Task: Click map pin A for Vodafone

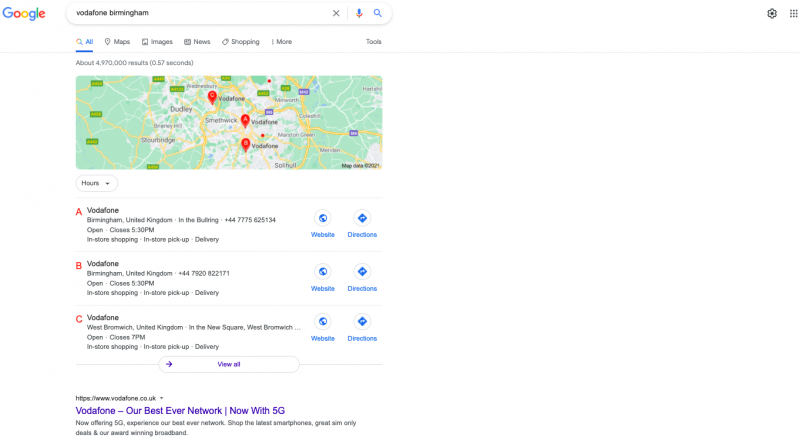Action: (245, 120)
